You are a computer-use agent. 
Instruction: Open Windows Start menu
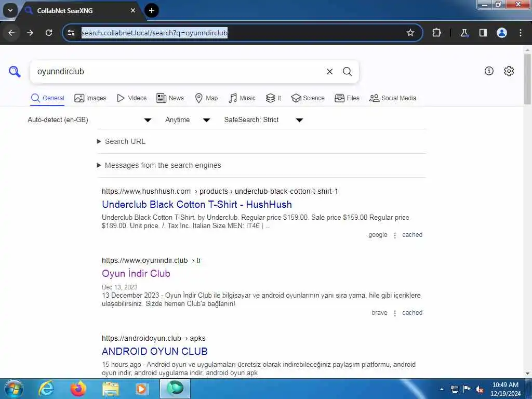click(x=14, y=389)
